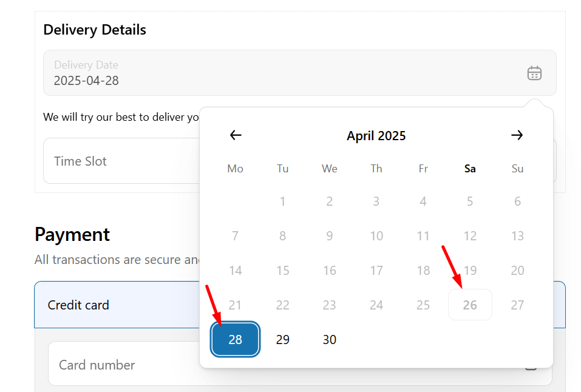Click the Delivery Date input field
Screen dimensions: 581x392
pyautogui.click(x=300, y=73)
